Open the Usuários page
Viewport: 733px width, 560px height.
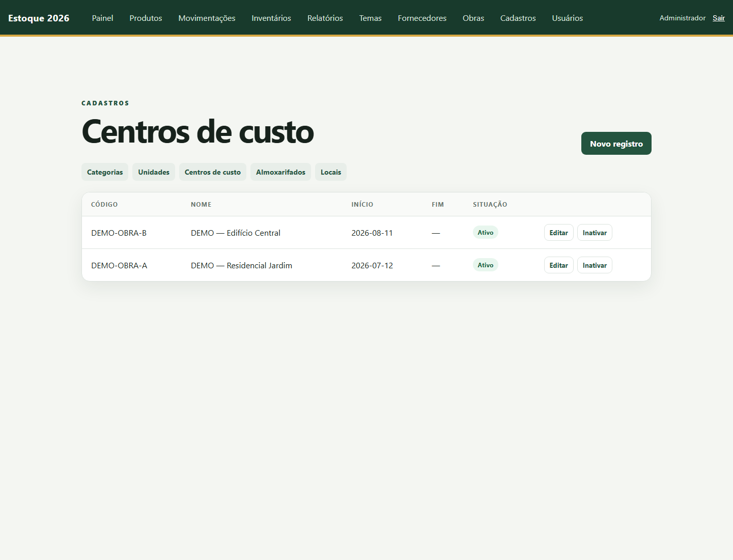point(568,18)
